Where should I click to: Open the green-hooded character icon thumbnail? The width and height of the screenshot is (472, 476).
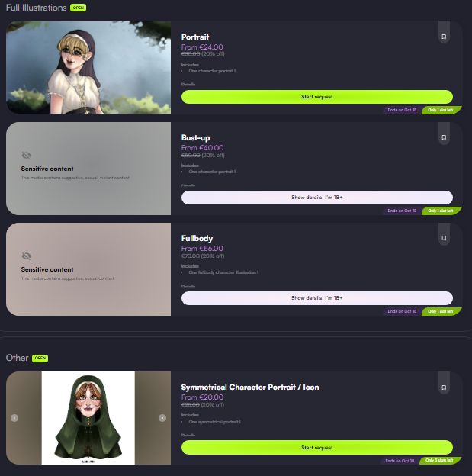(88, 418)
